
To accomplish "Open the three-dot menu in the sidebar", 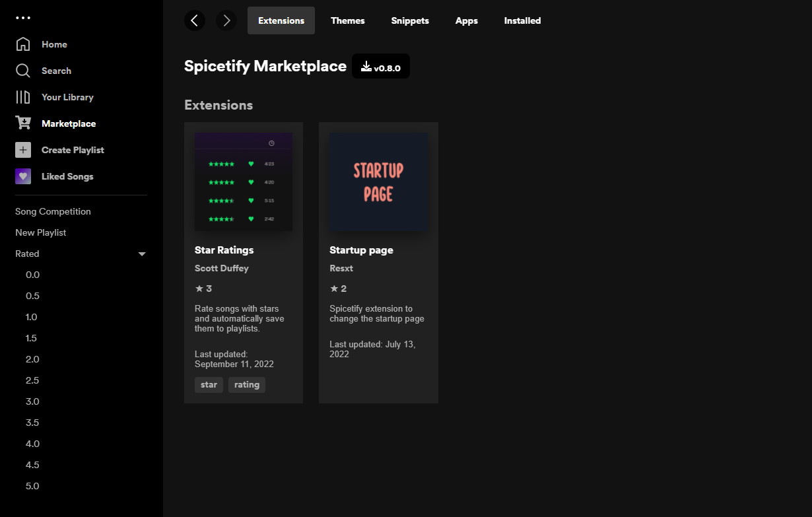I will [23, 18].
